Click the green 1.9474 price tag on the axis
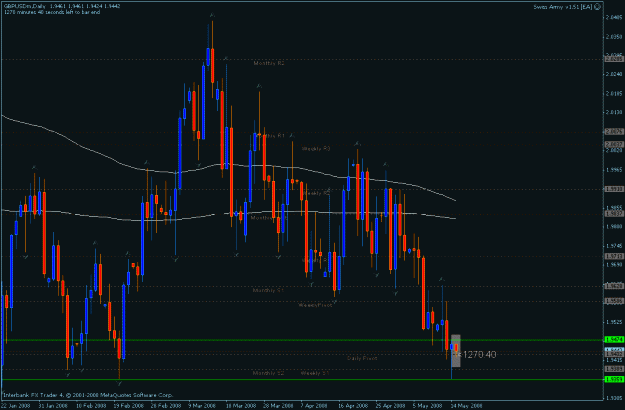Image resolution: width=625 pixels, height=410 pixels. (x=614, y=339)
